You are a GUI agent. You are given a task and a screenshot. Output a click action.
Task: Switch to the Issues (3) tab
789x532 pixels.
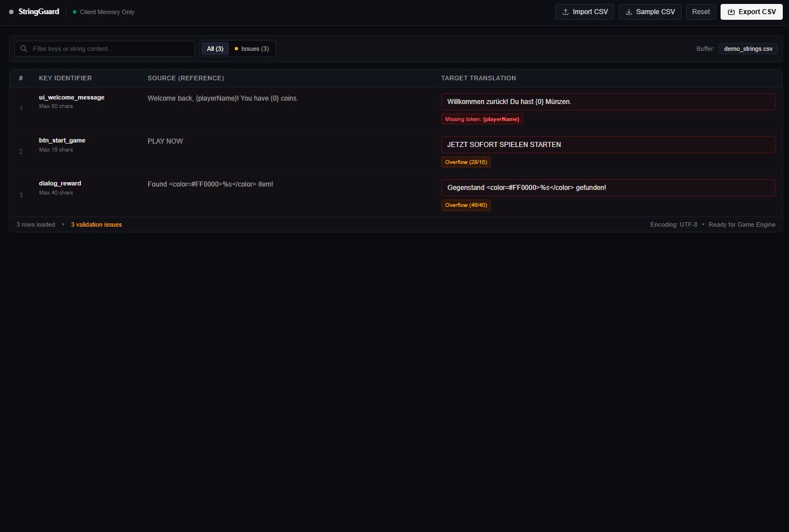click(x=252, y=49)
